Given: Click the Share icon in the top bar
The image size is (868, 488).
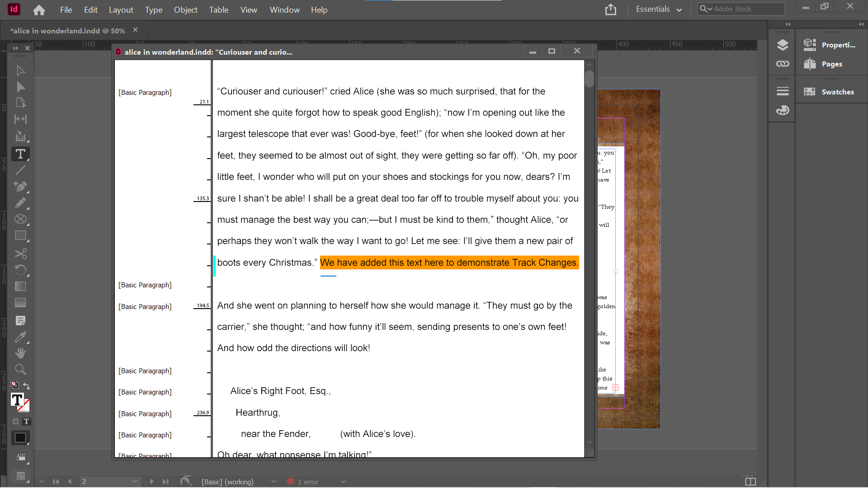Looking at the screenshot, I should 611,9.
